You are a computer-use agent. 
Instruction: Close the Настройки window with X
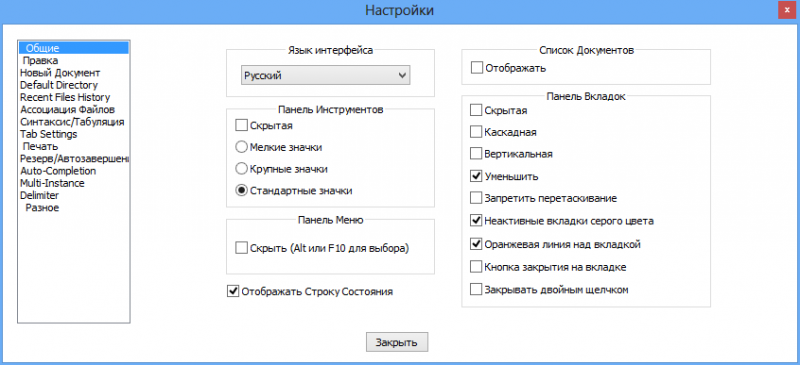tap(787, 10)
